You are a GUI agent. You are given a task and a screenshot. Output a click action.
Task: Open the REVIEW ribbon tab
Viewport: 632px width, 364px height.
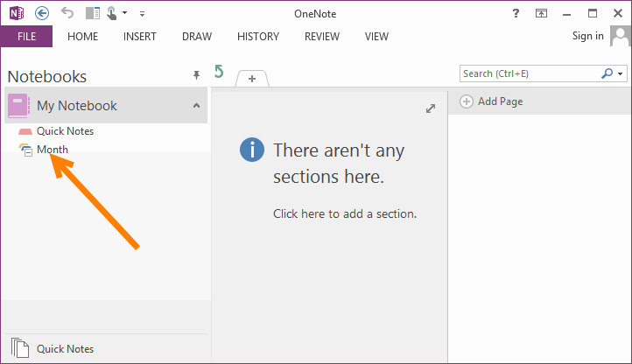point(321,36)
